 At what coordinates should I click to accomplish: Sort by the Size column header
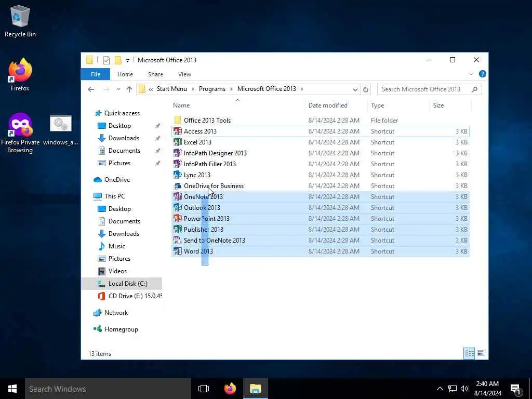click(x=450, y=105)
